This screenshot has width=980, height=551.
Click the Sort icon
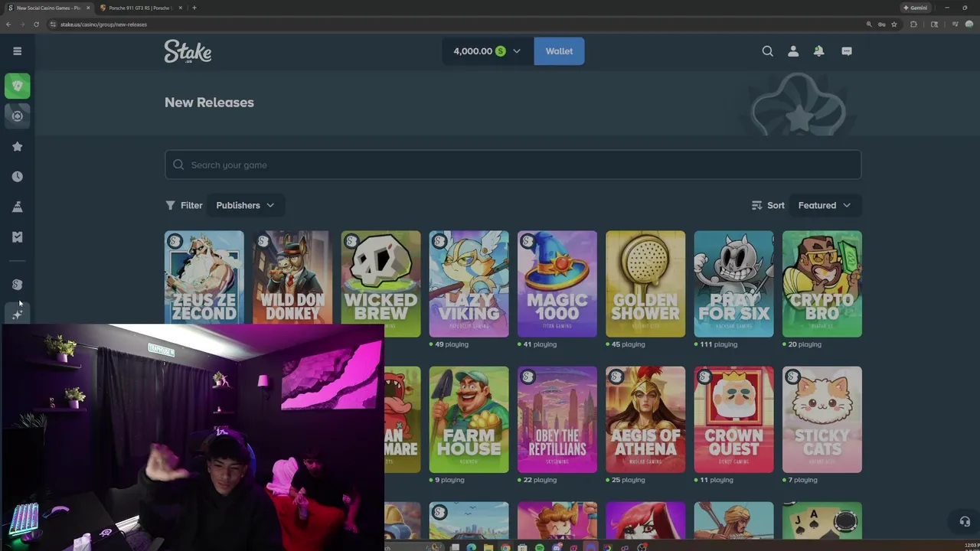(x=756, y=205)
